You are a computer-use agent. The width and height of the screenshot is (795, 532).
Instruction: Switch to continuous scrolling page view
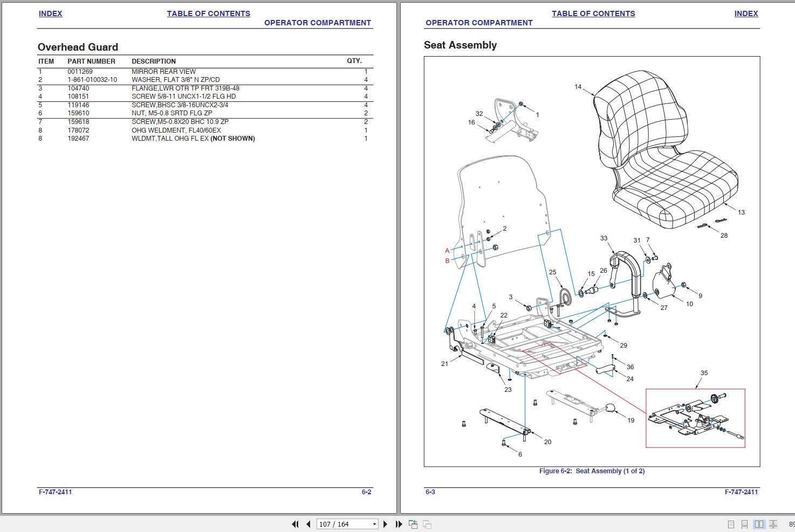coord(744,524)
